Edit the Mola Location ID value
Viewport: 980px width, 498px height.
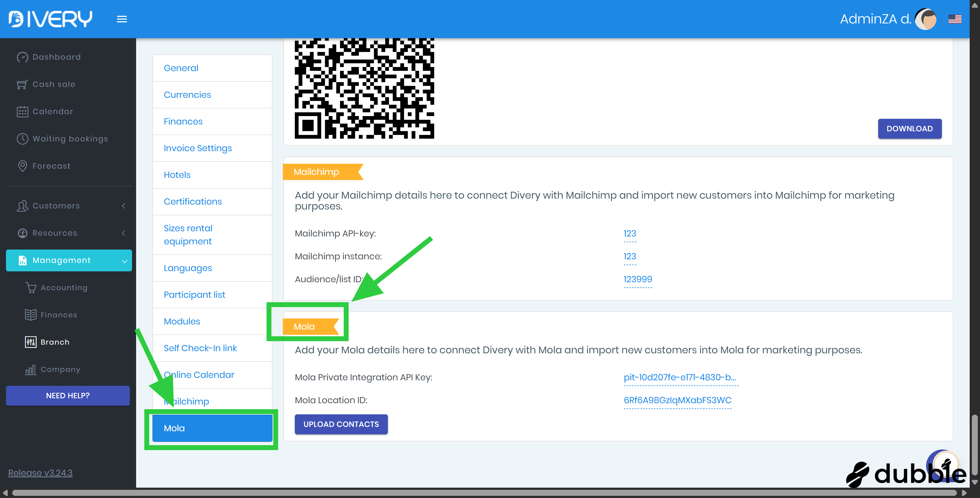click(677, 400)
